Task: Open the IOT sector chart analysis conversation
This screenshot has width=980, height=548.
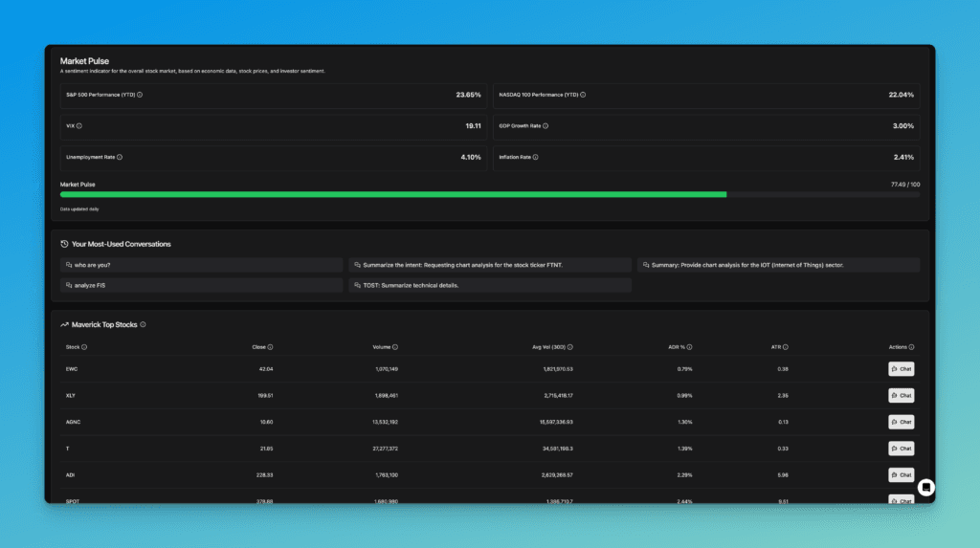Action: (779, 265)
